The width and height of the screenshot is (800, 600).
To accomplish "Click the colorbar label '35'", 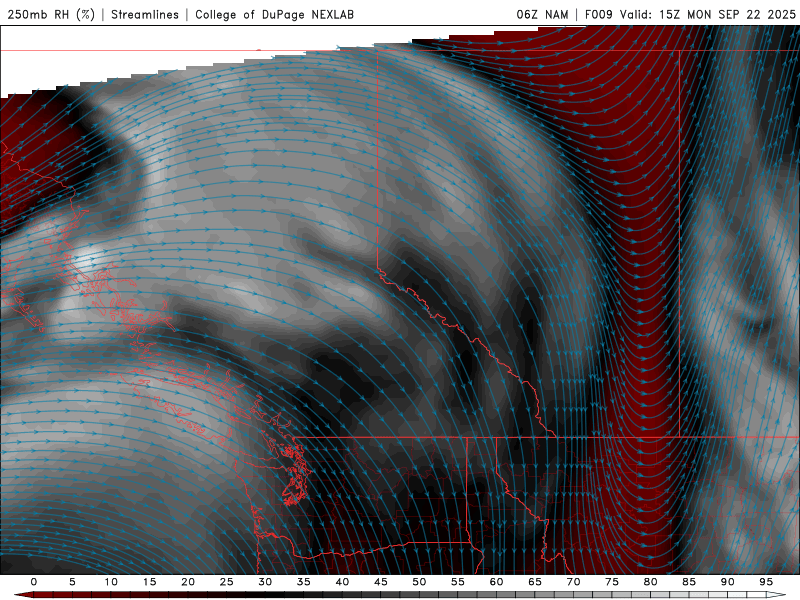I will 304,582.
